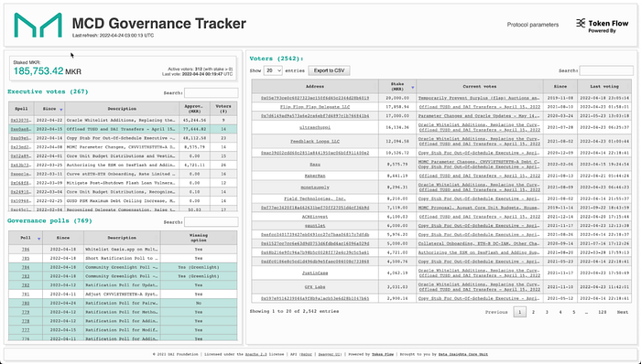Open the JustinCase voter link

point(315,273)
